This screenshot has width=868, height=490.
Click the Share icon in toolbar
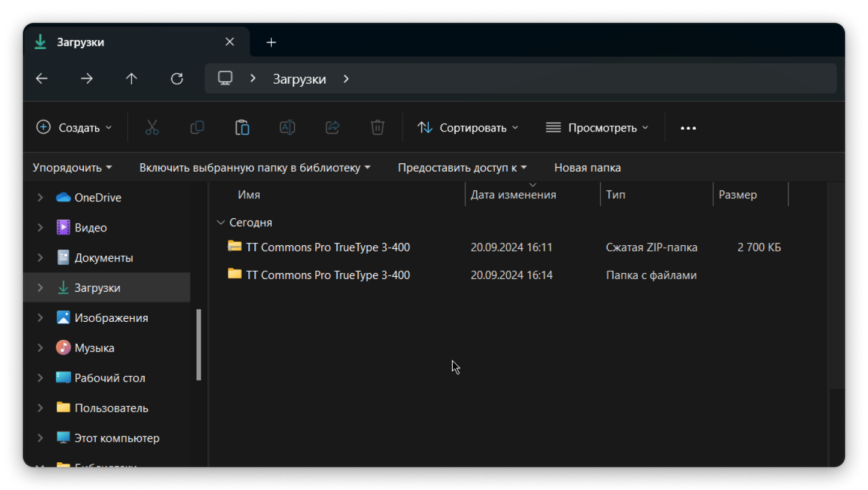[333, 127]
